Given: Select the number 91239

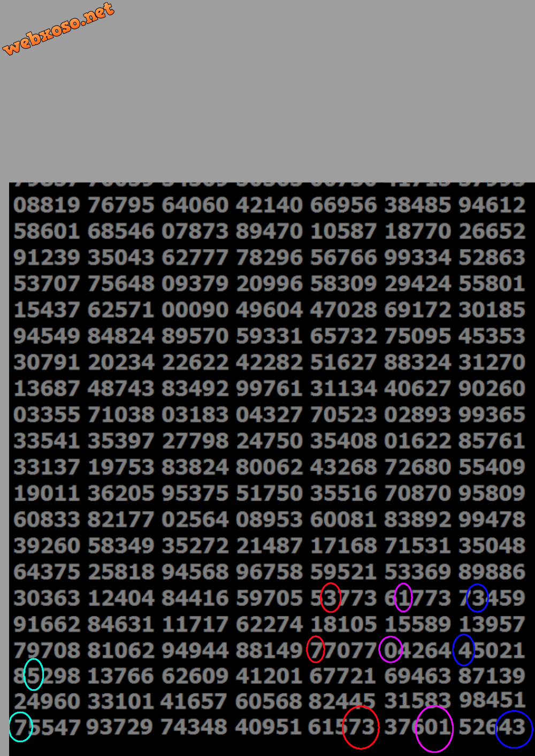Looking at the screenshot, I should click(x=47, y=257).
